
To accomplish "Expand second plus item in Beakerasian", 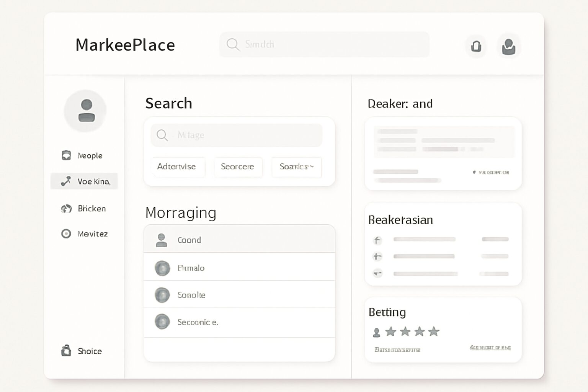I will 377,256.
